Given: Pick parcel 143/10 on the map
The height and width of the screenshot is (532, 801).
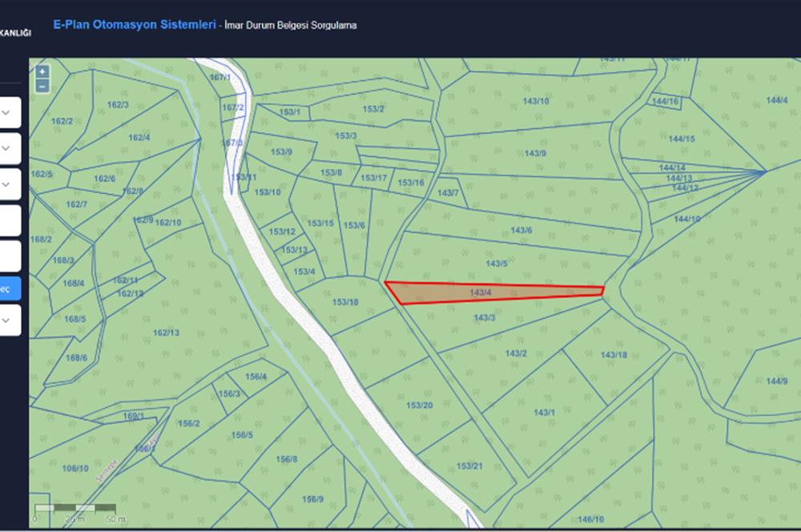Looking at the screenshot, I should (535, 101).
